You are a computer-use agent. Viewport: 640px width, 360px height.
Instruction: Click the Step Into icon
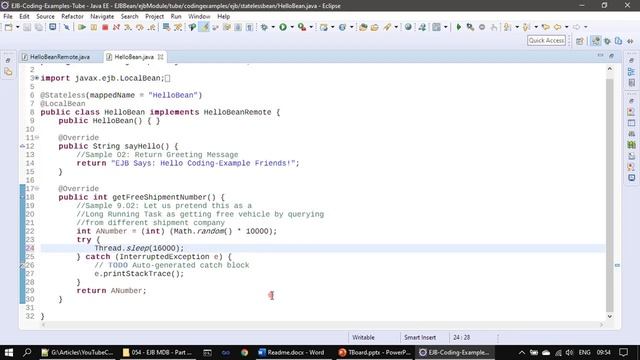(128, 27)
